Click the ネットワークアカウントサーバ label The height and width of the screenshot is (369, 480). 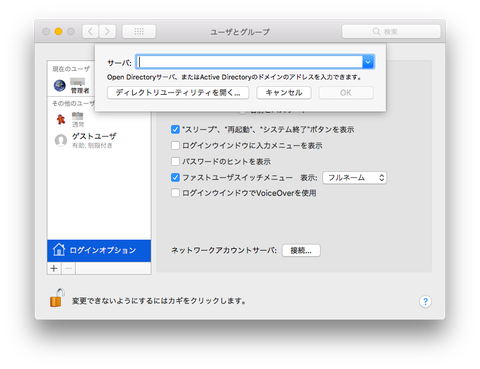(x=224, y=250)
